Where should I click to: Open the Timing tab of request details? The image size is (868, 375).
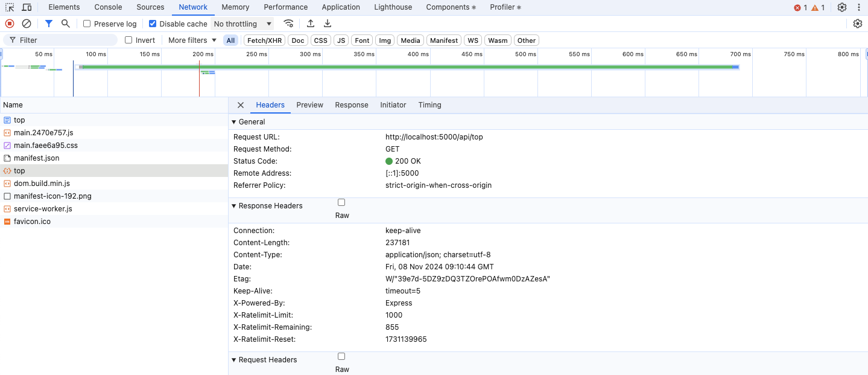pos(429,105)
